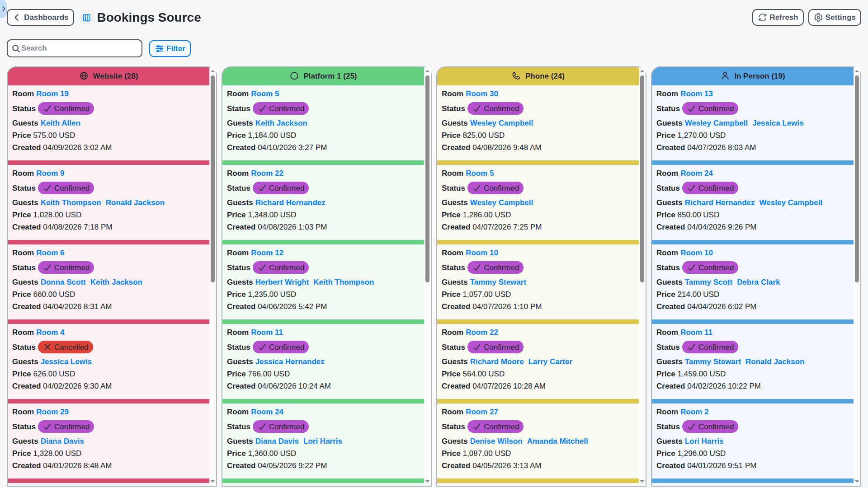Open Settings from the top-right corner
This screenshot has height=488, width=868.
click(834, 17)
